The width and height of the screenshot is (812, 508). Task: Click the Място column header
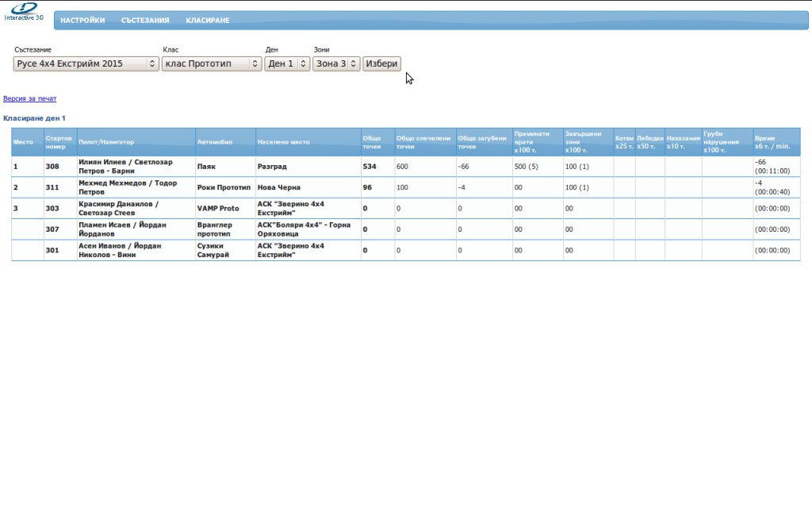point(28,142)
